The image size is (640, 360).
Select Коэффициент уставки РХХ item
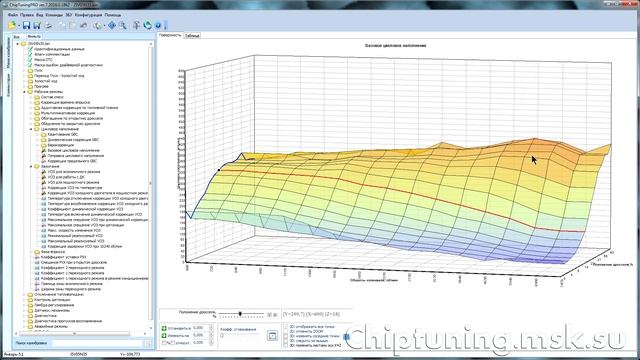tap(64, 257)
